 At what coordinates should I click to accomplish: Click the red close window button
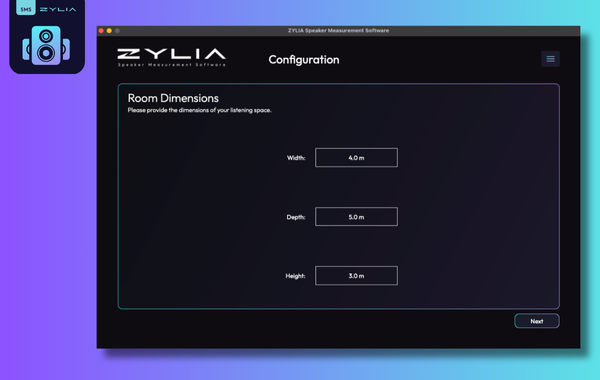[101, 31]
